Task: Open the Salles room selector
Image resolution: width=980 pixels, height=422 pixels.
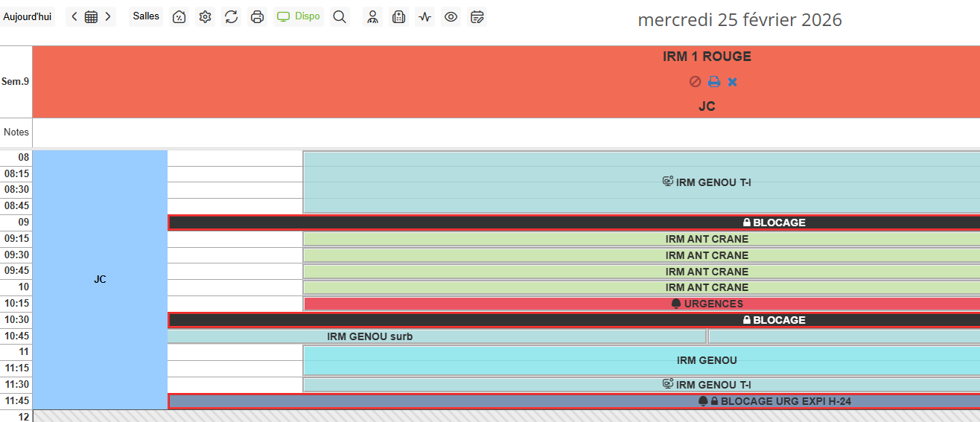Action: tap(146, 16)
